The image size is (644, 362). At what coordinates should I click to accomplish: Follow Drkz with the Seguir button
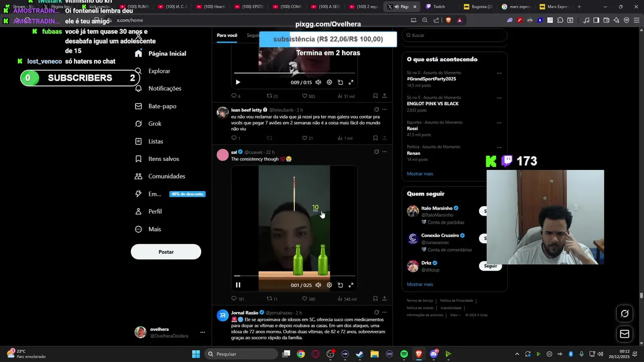point(491,266)
